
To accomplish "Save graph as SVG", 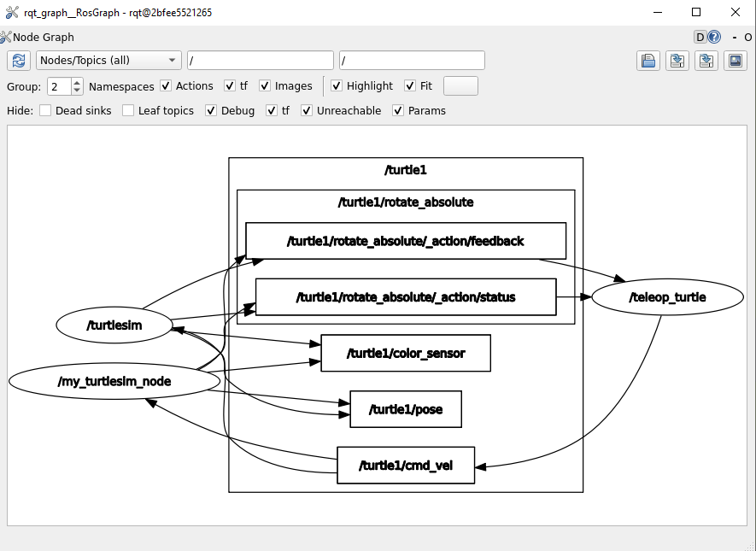I will [x=706, y=61].
